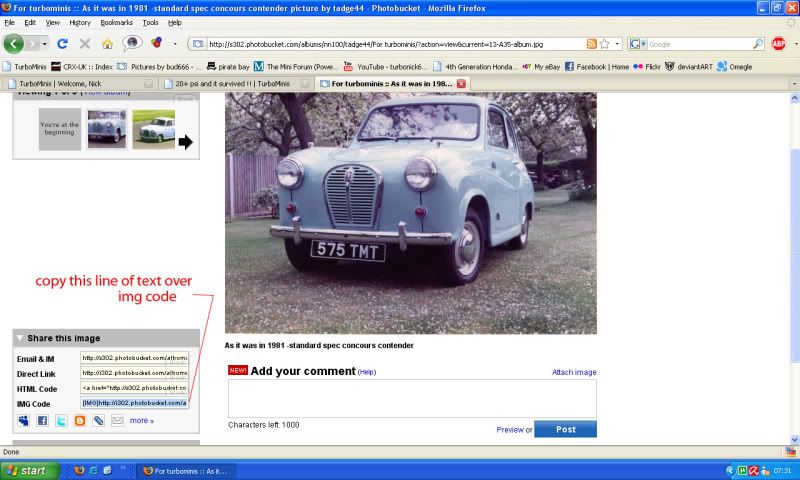
Task: Click the paperclip link share icon
Action: 98,420
